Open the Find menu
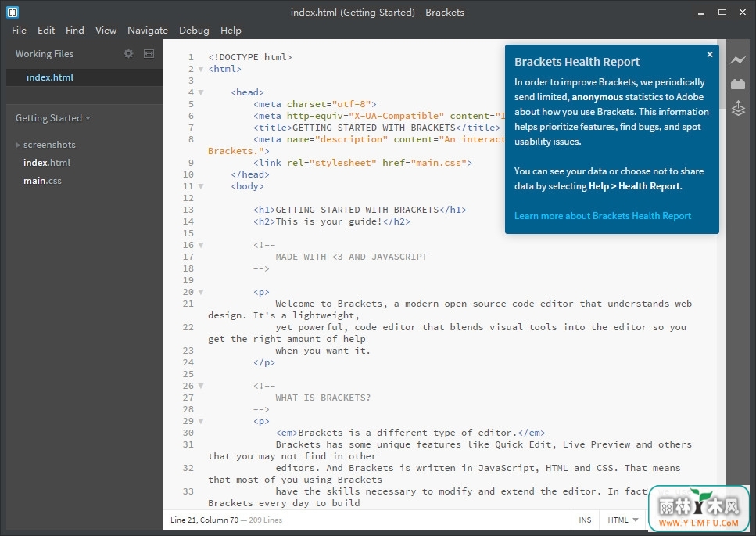The height and width of the screenshot is (536, 756). [75, 30]
